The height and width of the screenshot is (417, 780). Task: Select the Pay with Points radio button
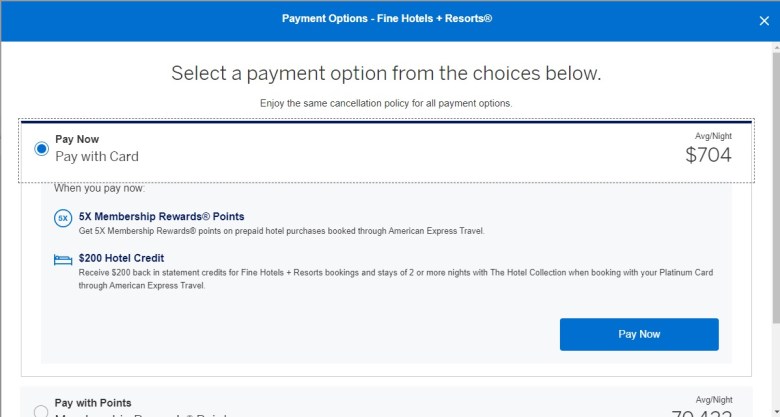41,411
